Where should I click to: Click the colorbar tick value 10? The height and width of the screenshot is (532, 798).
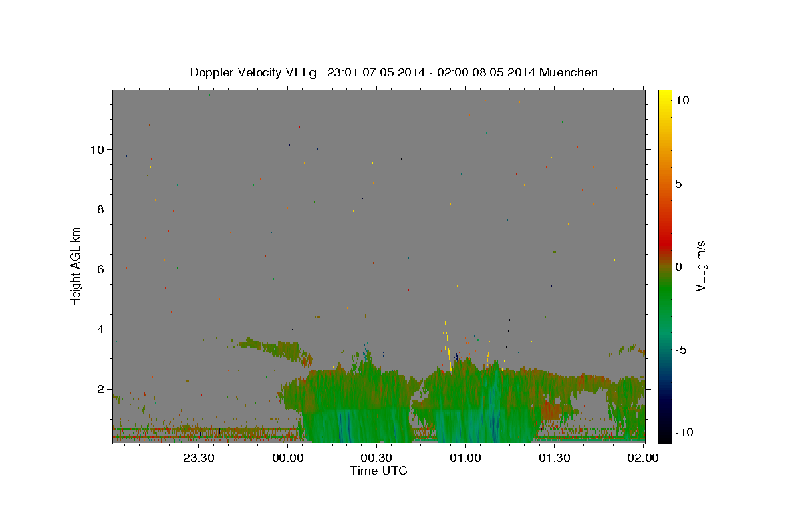click(682, 100)
